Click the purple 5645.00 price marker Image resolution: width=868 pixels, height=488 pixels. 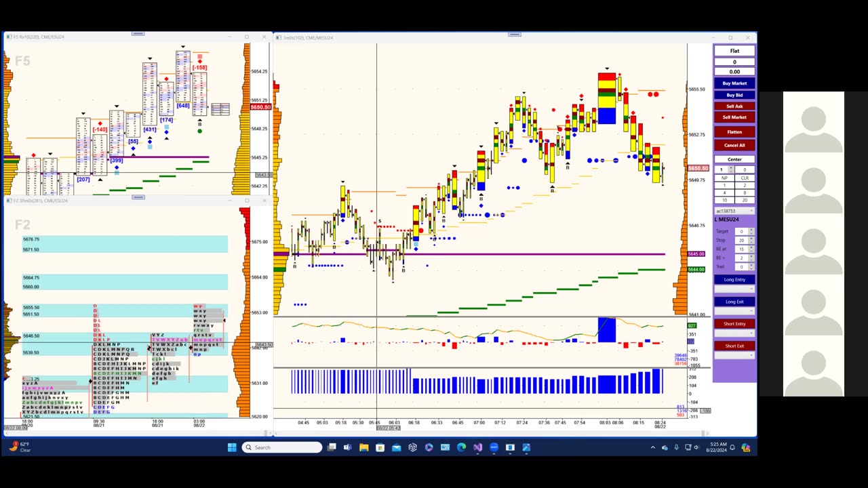click(696, 254)
